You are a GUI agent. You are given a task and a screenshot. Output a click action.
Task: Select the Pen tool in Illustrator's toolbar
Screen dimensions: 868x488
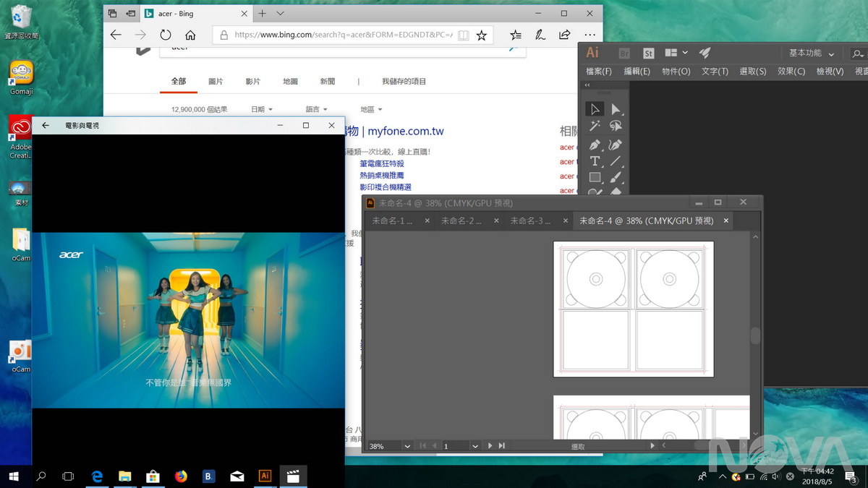595,145
